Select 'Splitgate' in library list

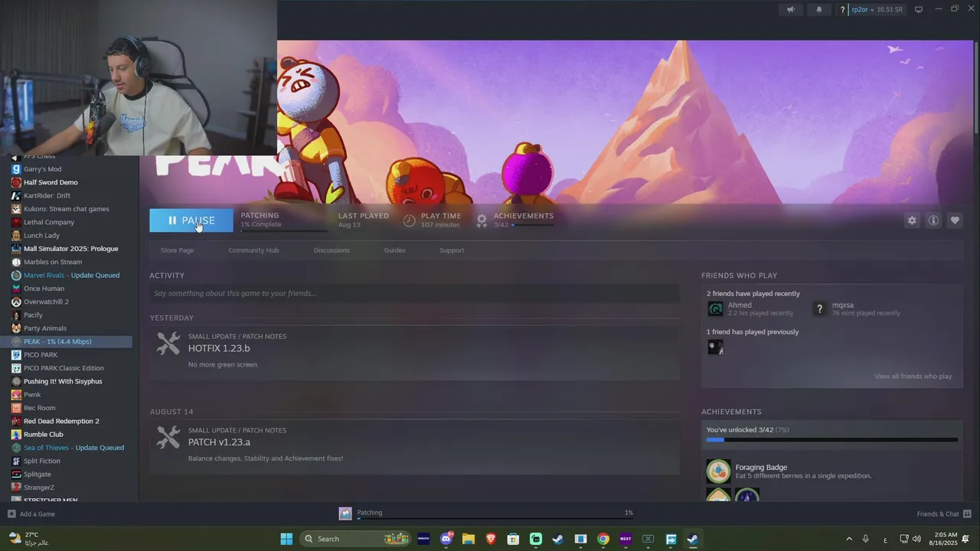(38, 474)
